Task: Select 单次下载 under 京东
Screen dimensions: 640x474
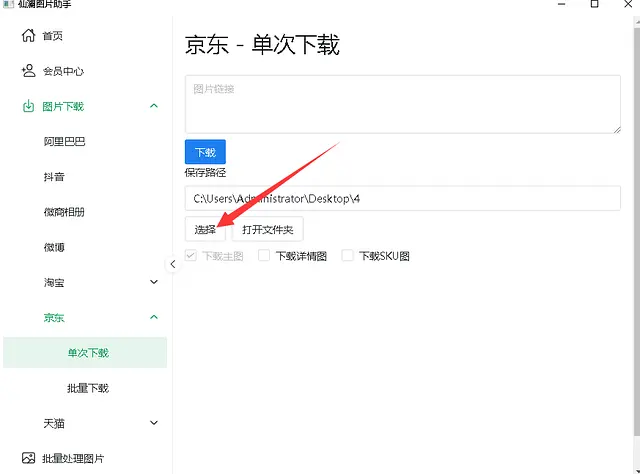Action: [85, 352]
